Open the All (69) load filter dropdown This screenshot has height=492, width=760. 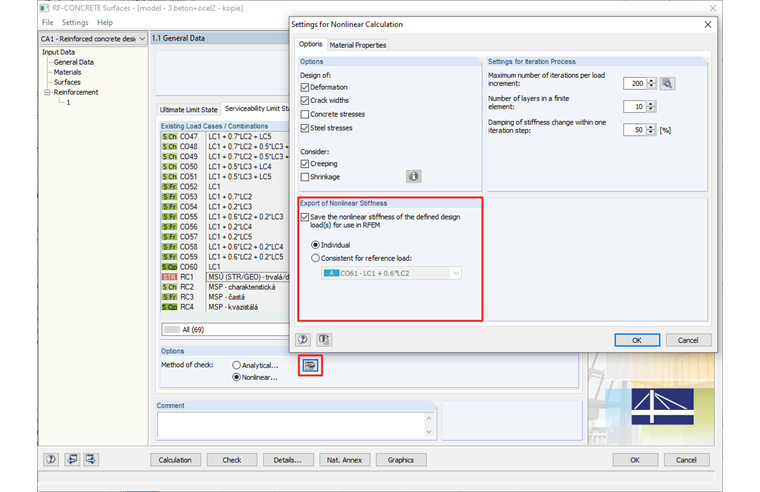[225, 330]
